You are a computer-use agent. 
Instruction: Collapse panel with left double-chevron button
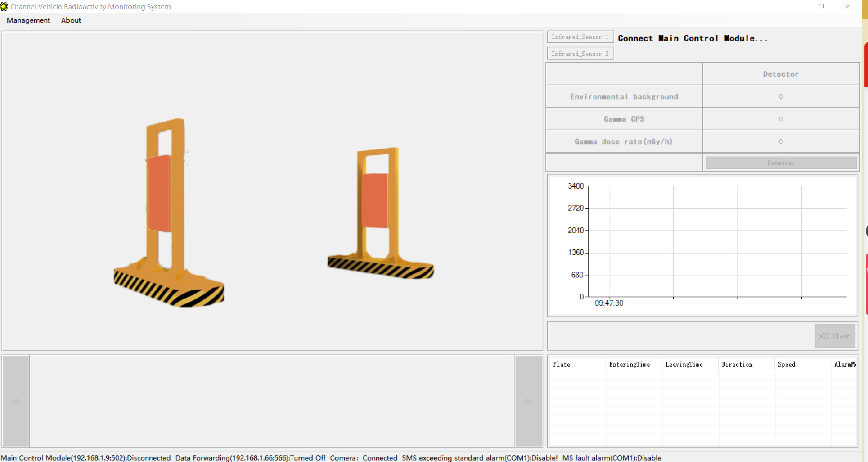pos(528,401)
